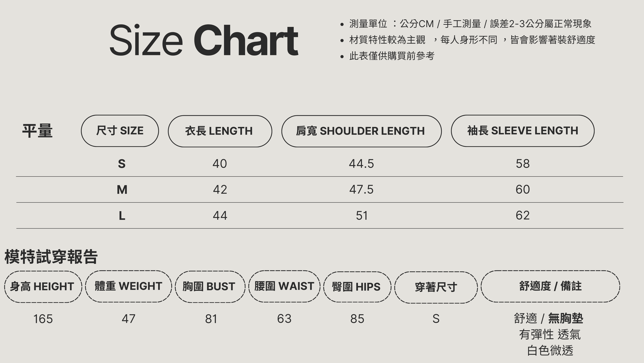Click the 穿著尺寸 dashed label
The height and width of the screenshot is (363, 644).
point(436,287)
